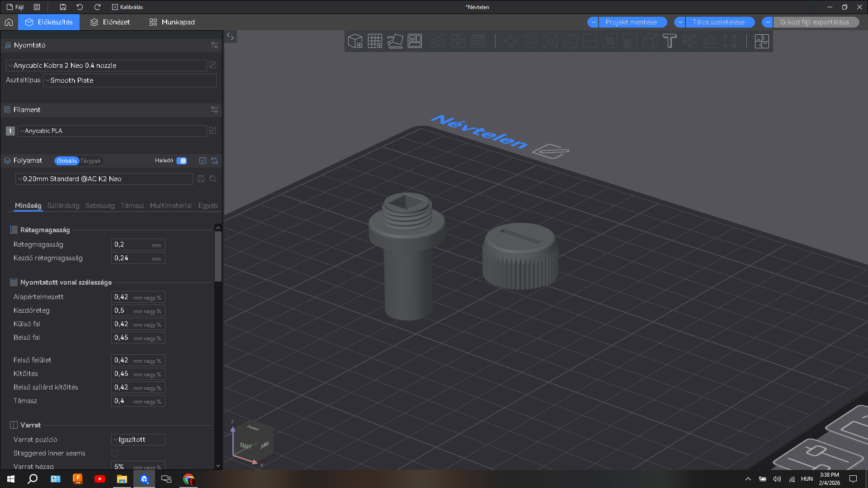Undo the last action
868x488 pixels.
point(80,7)
